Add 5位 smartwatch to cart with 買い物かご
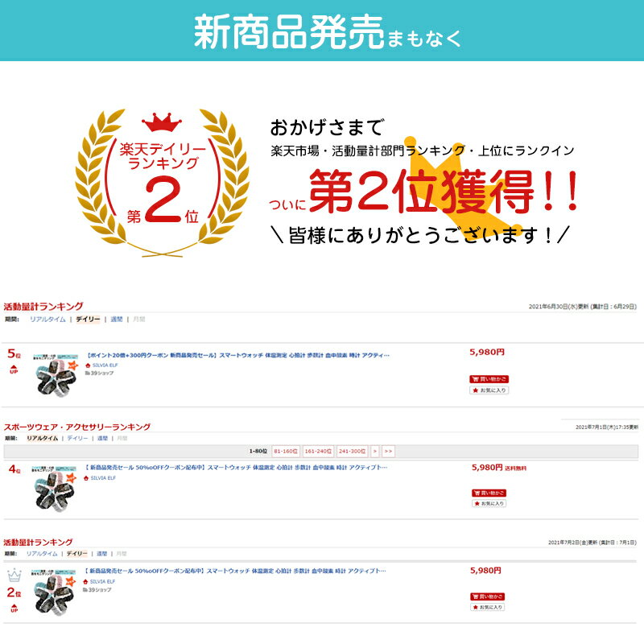Screen dimensions: 644x644 pyautogui.click(x=489, y=378)
